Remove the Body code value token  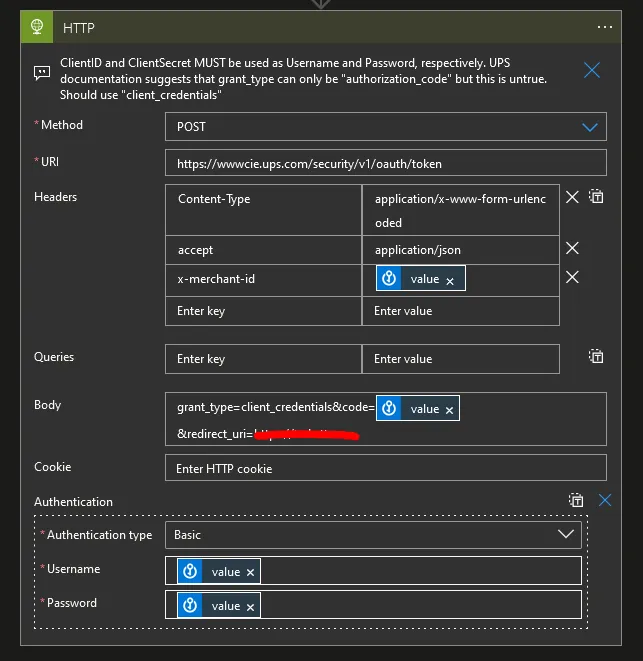click(449, 411)
